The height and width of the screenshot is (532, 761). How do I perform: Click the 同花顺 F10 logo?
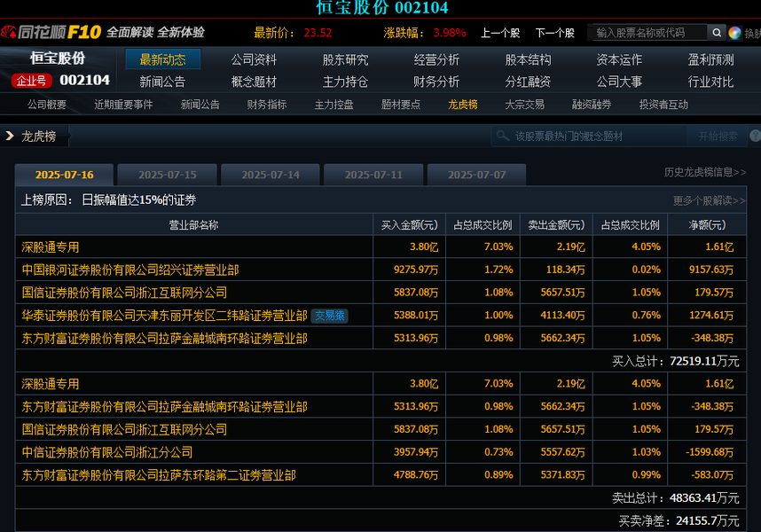51,33
